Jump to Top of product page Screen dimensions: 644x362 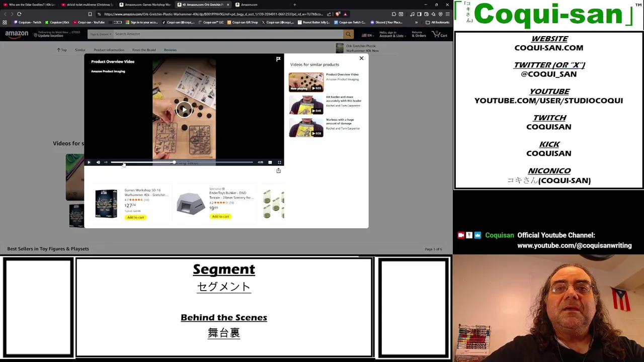[61, 50]
